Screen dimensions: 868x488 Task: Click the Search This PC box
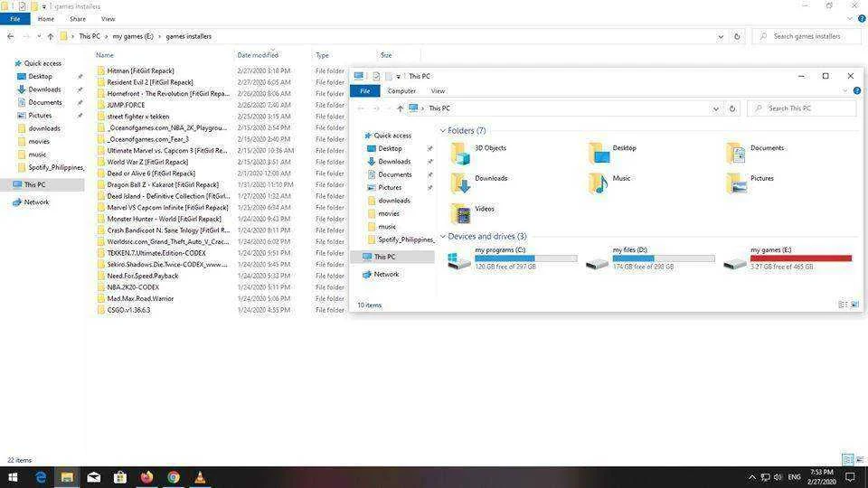coord(802,108)
